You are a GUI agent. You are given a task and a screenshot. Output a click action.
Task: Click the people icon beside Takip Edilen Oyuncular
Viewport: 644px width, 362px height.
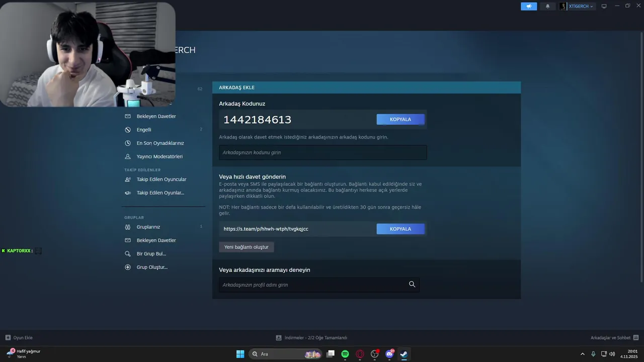pyautogui.click(x=128, y=179)
